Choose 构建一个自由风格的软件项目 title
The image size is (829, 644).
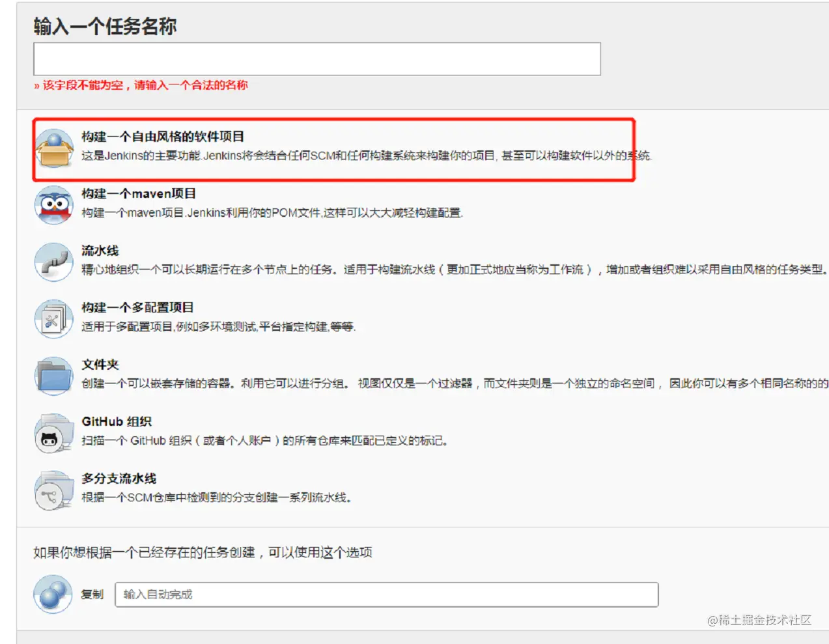click(163, 137)
